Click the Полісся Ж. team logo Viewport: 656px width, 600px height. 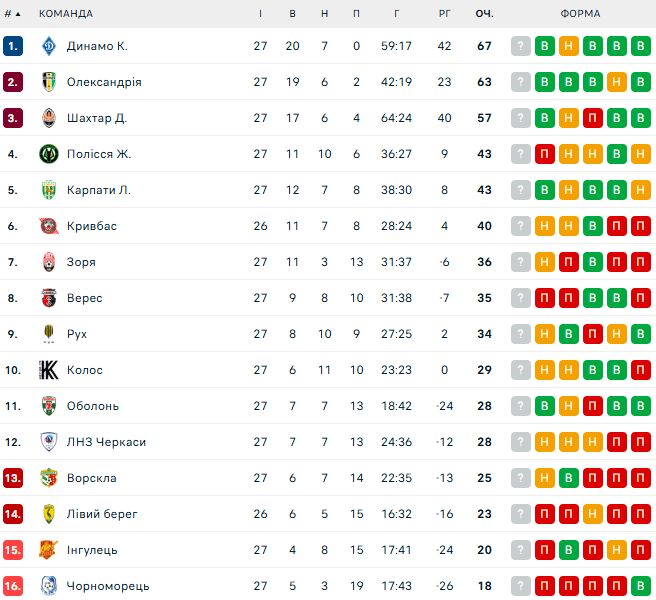point(49,154)
